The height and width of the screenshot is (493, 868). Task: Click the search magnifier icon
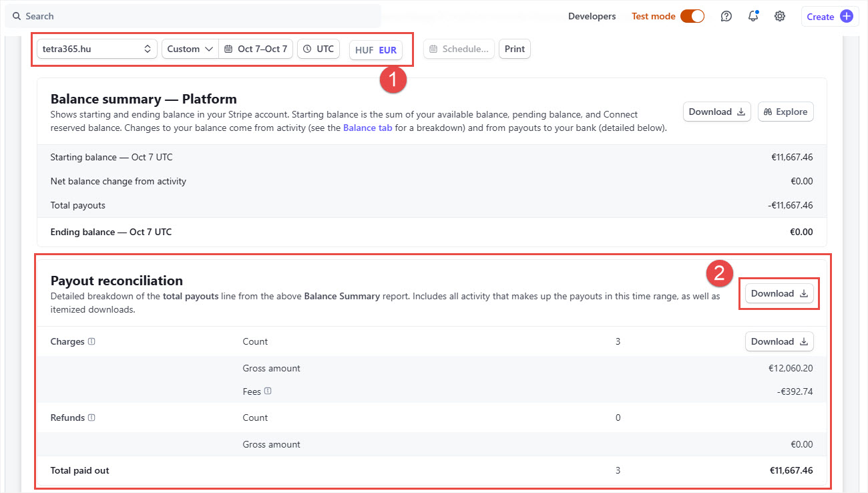coord(17,16)
